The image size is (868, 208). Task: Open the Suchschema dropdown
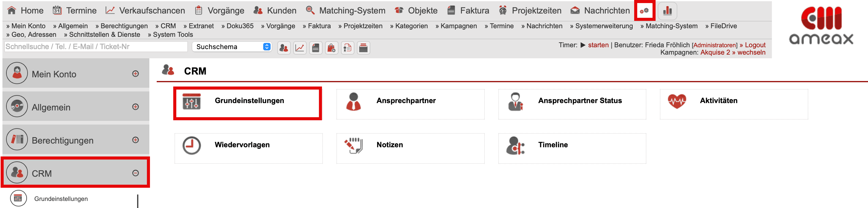232,47
